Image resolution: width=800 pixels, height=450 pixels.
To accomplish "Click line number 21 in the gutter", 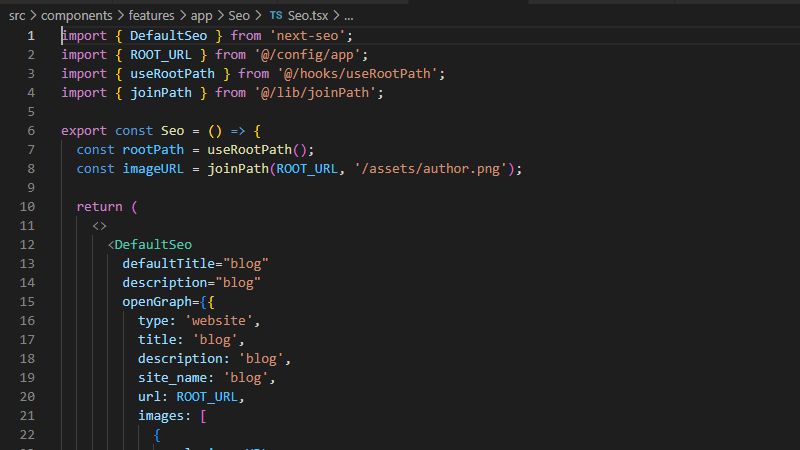I will (x=27, y=416).
